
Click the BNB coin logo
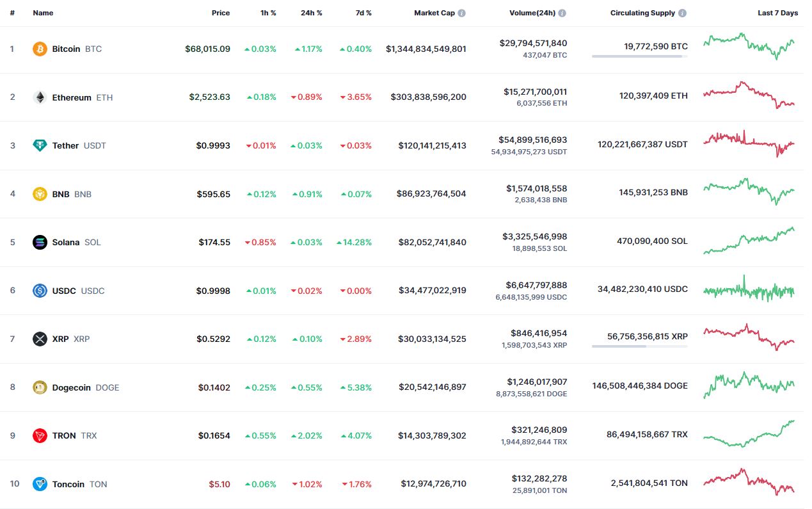point(40,194)
